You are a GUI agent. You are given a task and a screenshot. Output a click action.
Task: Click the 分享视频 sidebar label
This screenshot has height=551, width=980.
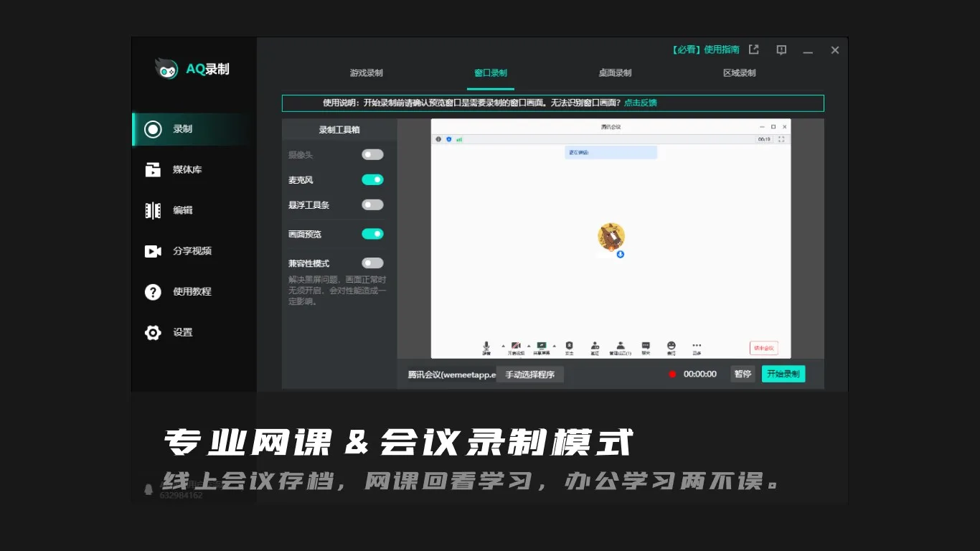(x=192, y=251)
